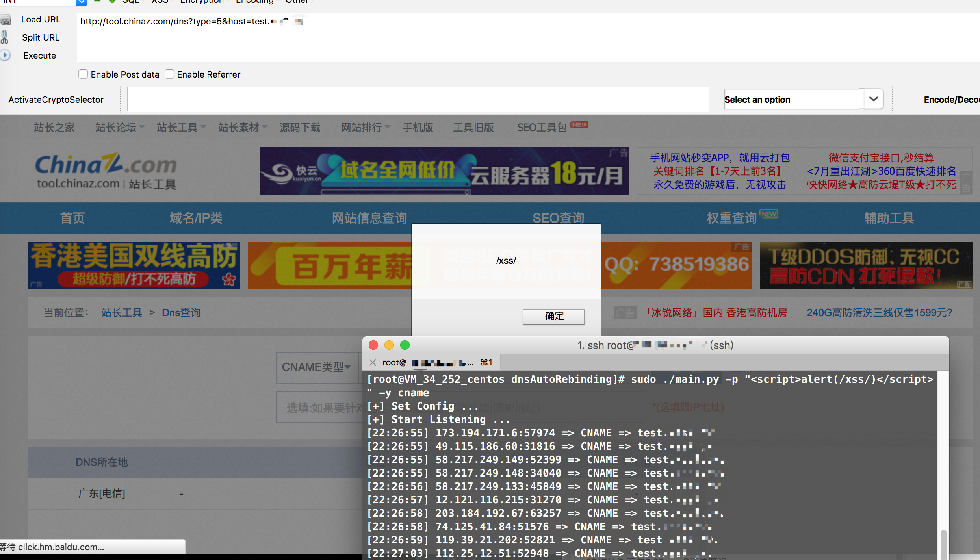The height and width of the screenshot is (560, 980).
Task: Close the root@ terminal tab via X
Action: pos(373,362)
